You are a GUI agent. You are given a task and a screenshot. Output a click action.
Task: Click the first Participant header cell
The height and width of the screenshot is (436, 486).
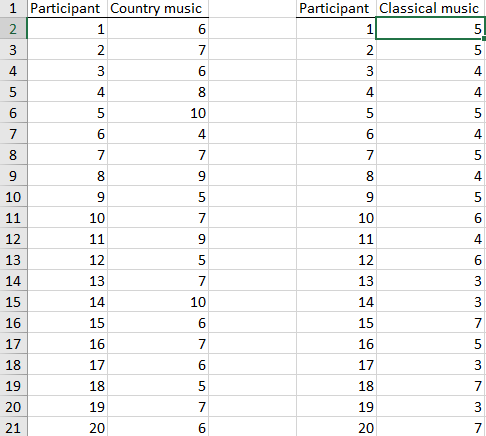pyautogui.click(x=67, y=8)
